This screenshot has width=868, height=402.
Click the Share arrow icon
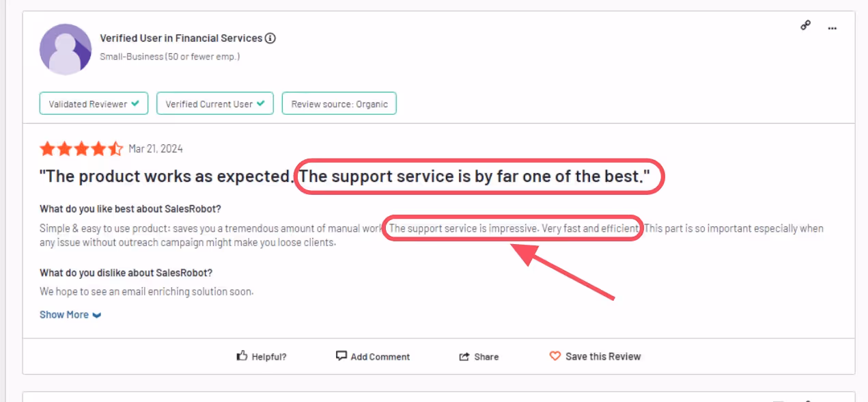466,356
